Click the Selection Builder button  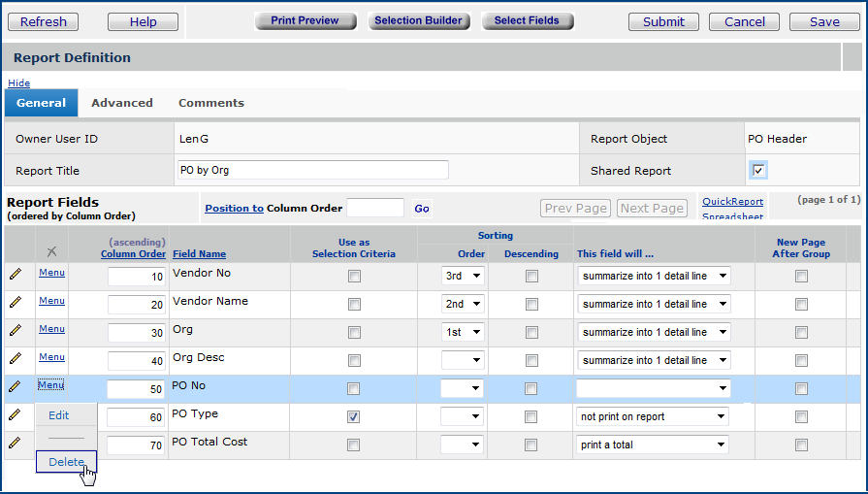pyautogui.click(x=418, y=20)
